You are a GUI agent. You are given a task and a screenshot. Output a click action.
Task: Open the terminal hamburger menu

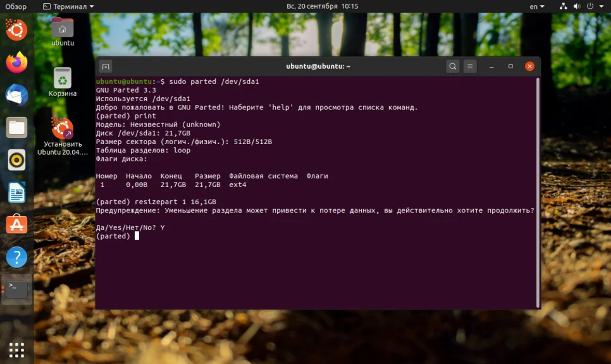pyautogui.click(x=470, y=66)
